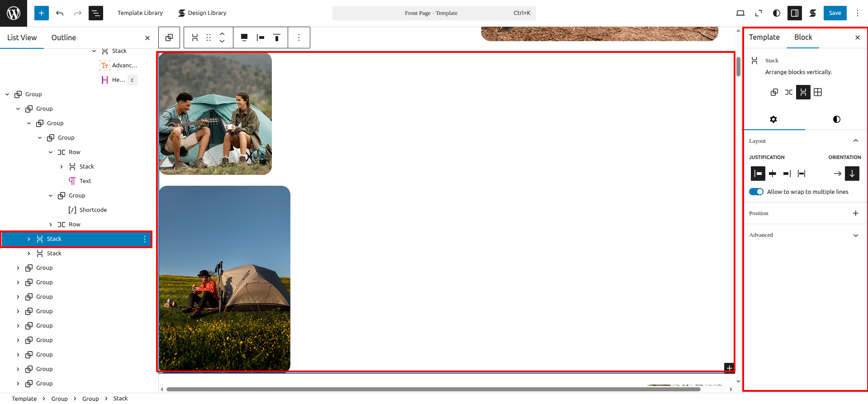The width and height of the screenshot is (868, 404).
Task: Toggle the document overview list icon
Action: 96,13
